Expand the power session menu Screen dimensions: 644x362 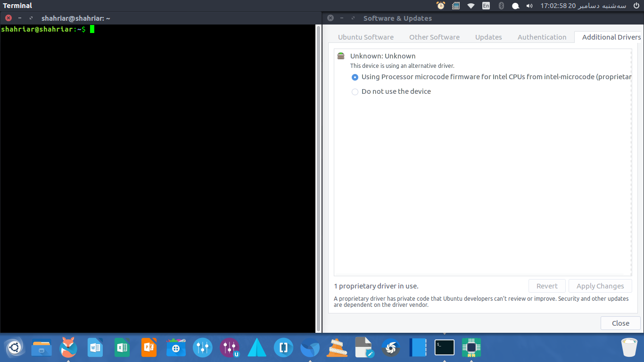click(x=636, y=6)
